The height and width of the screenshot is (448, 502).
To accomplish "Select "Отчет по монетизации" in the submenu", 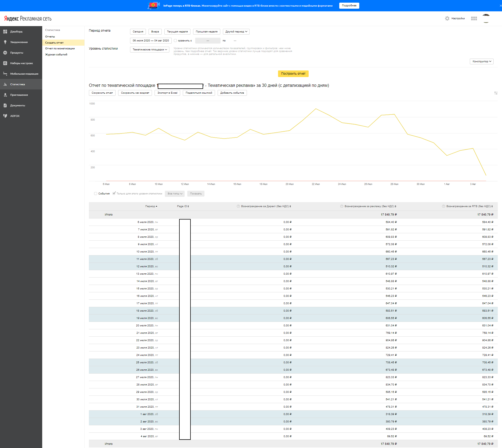I will [60, 49].
